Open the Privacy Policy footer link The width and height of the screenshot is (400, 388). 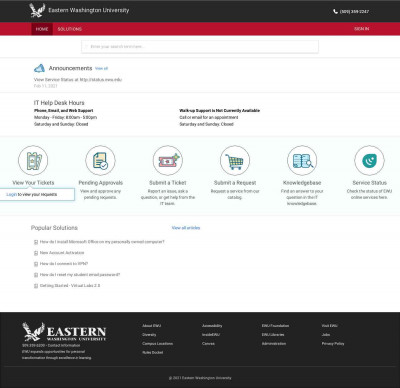[x=333, y=344]
